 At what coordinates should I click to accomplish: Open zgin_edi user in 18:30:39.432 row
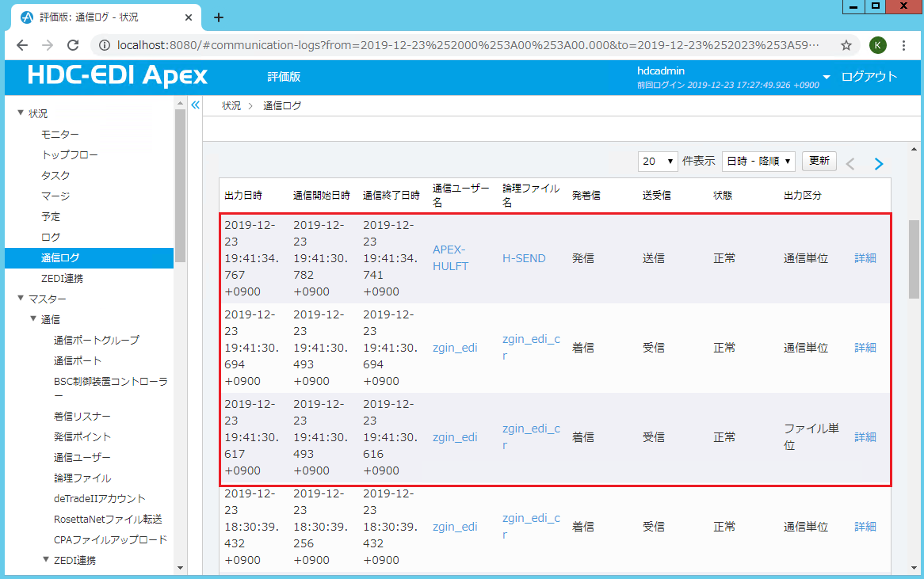[x=455, y=528]
